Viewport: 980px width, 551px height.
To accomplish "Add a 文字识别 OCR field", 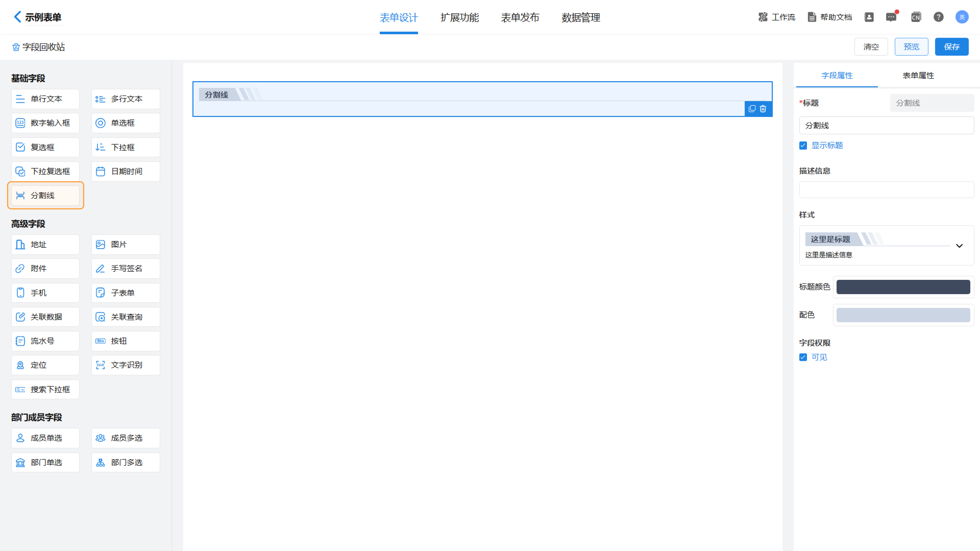I will (x=126, y=365).
